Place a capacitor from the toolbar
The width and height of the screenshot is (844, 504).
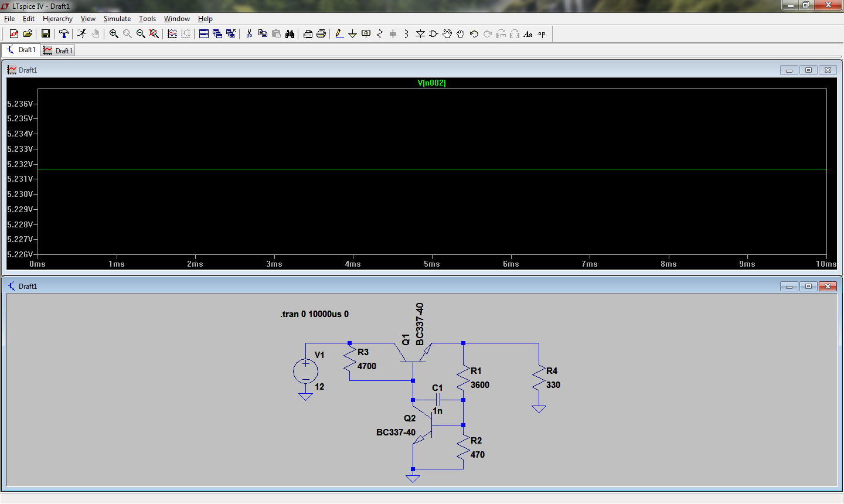tap(393, 34)
